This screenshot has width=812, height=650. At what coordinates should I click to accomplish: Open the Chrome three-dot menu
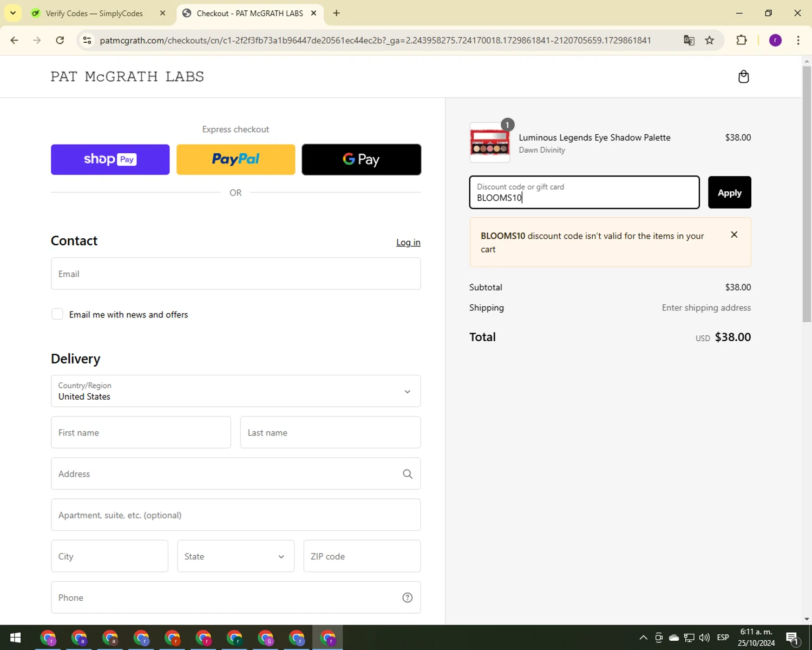coord(798,40)
